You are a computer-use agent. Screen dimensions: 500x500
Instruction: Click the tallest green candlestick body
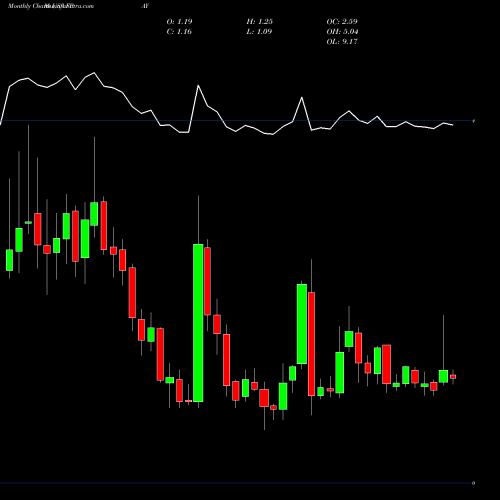tap(198, 323)
